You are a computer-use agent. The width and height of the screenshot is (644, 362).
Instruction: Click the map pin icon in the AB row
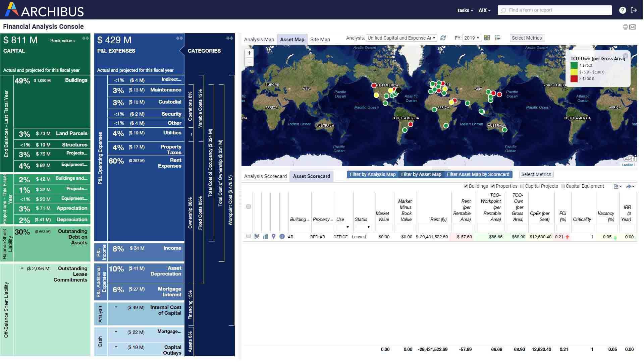(274, 237)
